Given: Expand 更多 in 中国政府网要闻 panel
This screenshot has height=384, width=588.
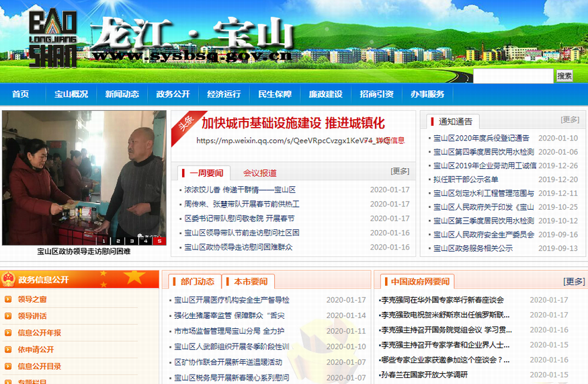Looking at the screenshot, I should (574, 281).
